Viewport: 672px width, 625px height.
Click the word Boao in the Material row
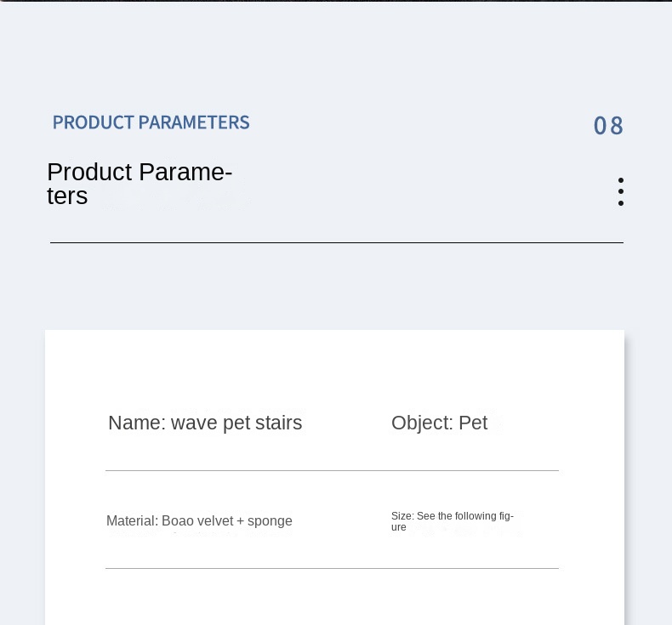178,521
